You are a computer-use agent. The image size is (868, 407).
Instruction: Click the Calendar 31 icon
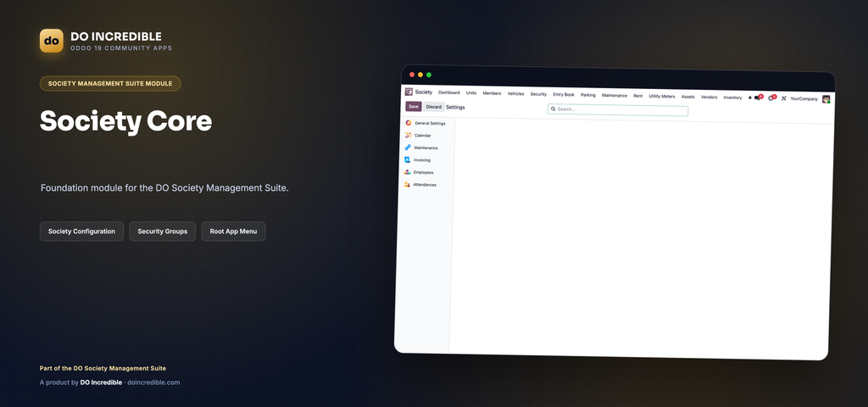tap(408, 135)
